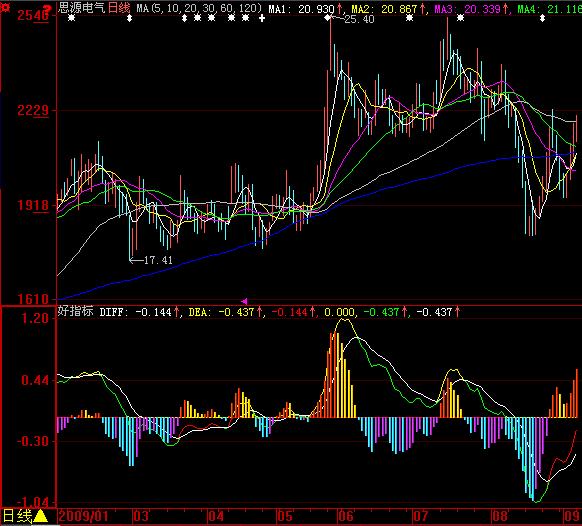Click the 08 month label on time axis
Image resolution: width=582 pixels, height=526 pixels.
pos(500,516)
